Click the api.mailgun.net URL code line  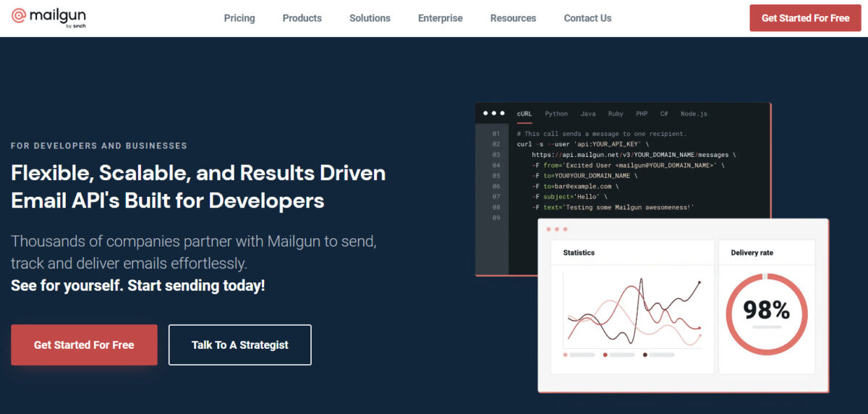pos(634,155)
